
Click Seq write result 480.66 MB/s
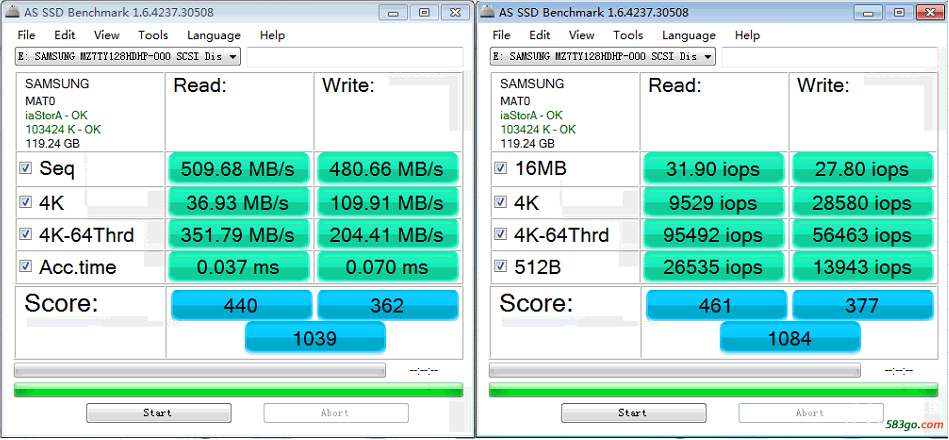tap(387, 169)
